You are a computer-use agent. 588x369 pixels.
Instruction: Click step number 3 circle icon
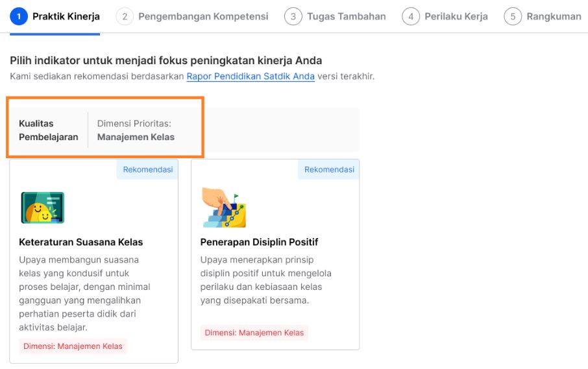[x=293, y=16]
